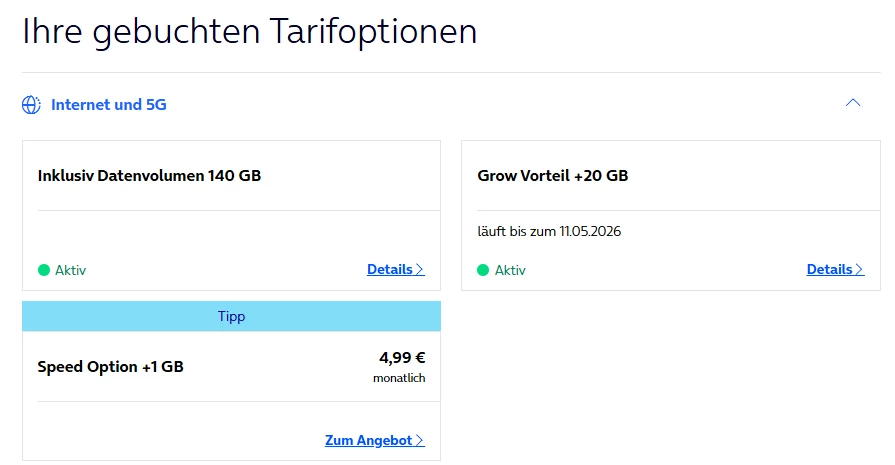Click the green status dot for Grow Vorteil
Viewport: 895px width, 465px height.
[x=484, y=270]
